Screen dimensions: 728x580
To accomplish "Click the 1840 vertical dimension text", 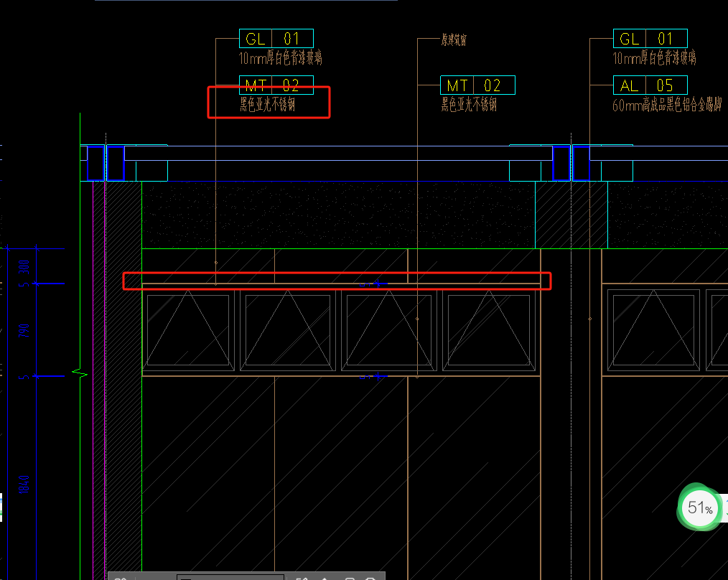I will pos(24,485).
